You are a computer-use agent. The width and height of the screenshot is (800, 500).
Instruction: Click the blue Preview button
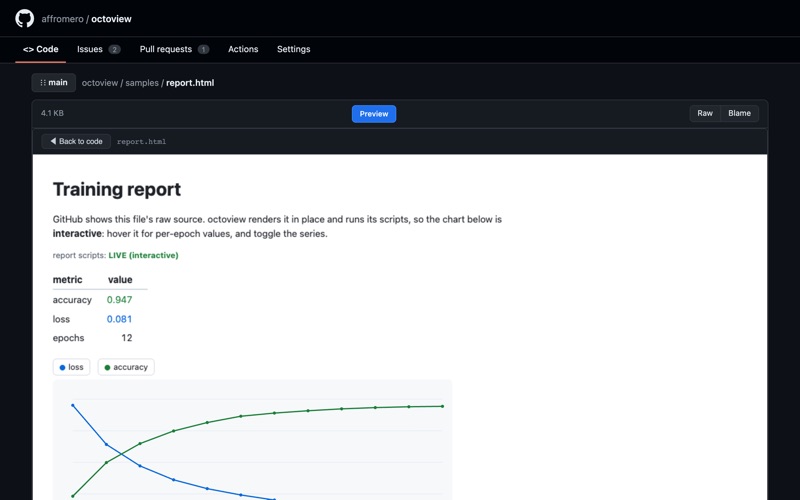click(373, 114)
